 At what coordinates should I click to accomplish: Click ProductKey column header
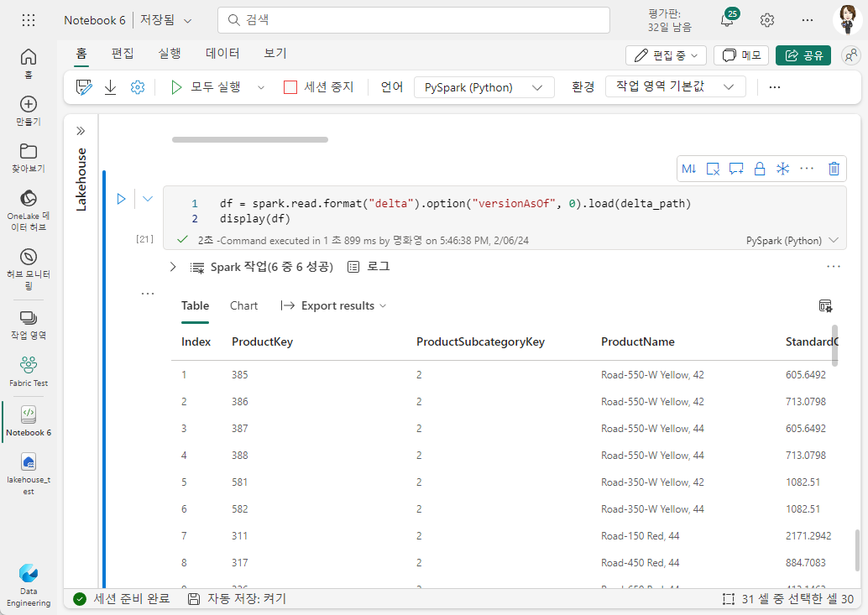coord(262,341)
